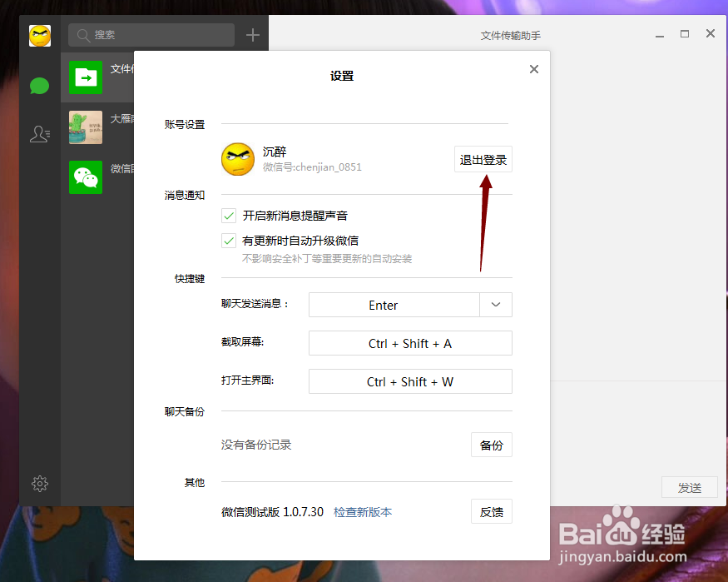The width and height of the screenshot is (728, 582).
Task: Uncheck automatic WeChat upgrade option
Action: click(229, 239)
